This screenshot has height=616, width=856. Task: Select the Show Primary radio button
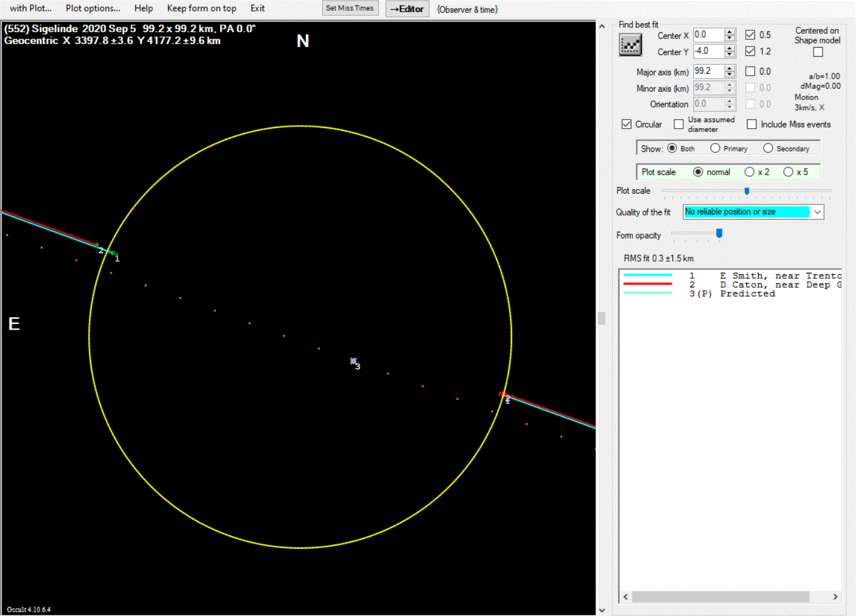pos(715,148)
